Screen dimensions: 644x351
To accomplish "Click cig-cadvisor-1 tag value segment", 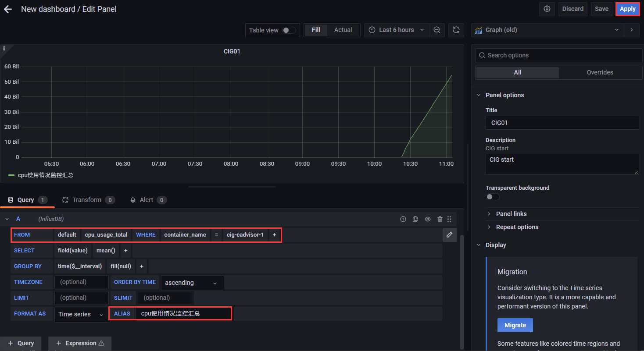I will click(x=245, y=235).
